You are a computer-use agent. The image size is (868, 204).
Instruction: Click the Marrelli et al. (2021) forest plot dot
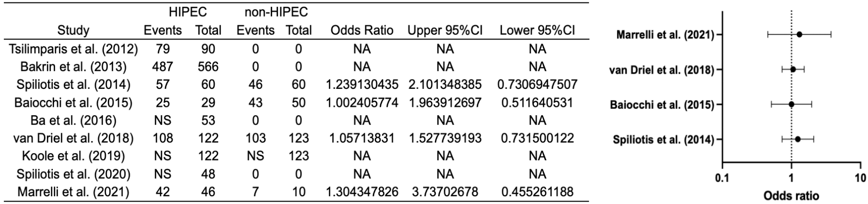pyautogui.click(x=799, y=35)
